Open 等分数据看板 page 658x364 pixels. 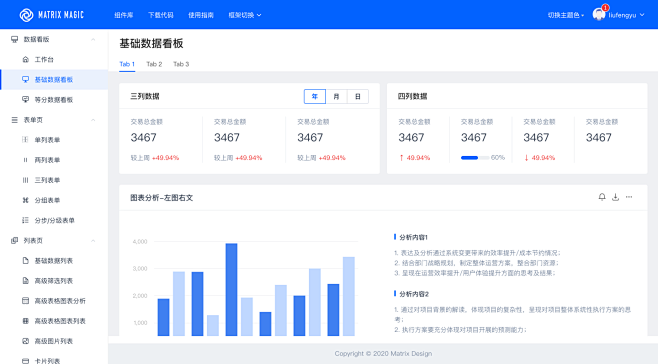coord(54,100)
